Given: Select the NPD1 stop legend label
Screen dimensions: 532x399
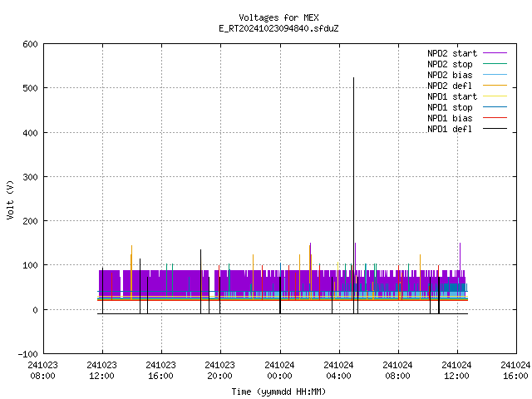Looking at the screenshot, I should 450,107.
